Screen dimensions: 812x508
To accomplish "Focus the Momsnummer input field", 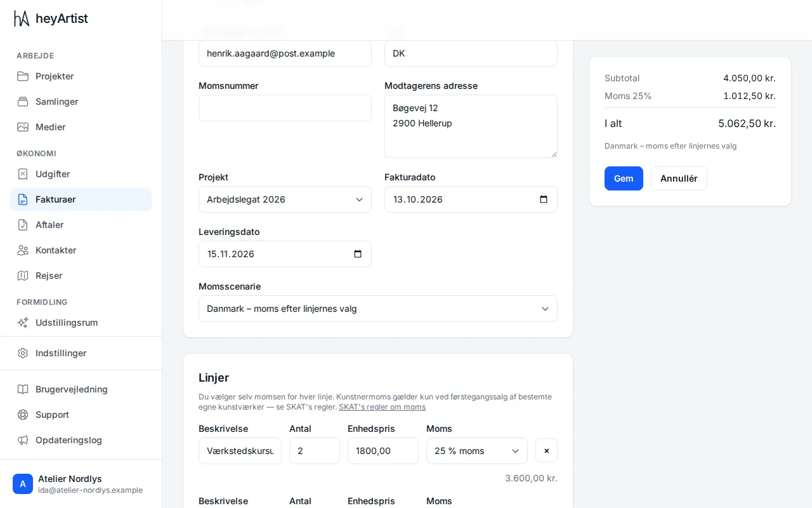I will click(x=285, y=108).
